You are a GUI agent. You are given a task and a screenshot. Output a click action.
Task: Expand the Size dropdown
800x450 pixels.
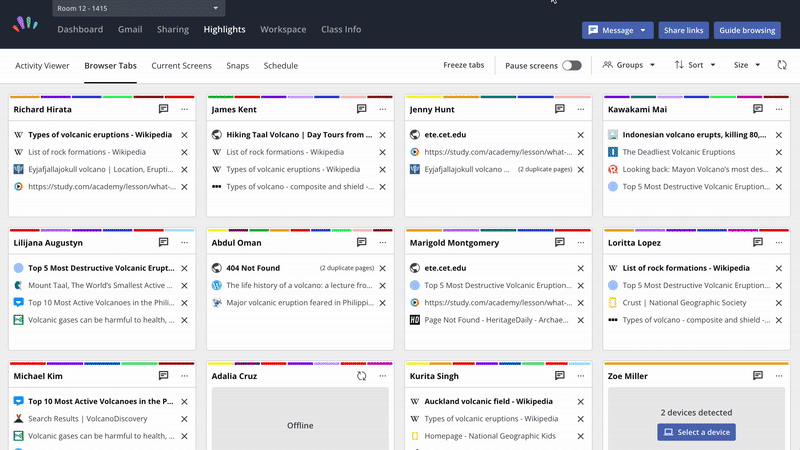tap(747, 65)
